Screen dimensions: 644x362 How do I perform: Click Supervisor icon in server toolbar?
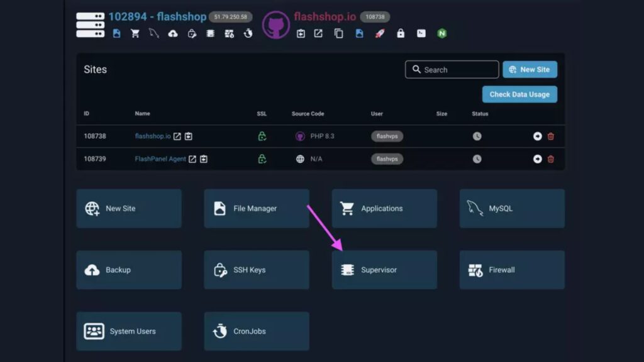coord(210,33)
